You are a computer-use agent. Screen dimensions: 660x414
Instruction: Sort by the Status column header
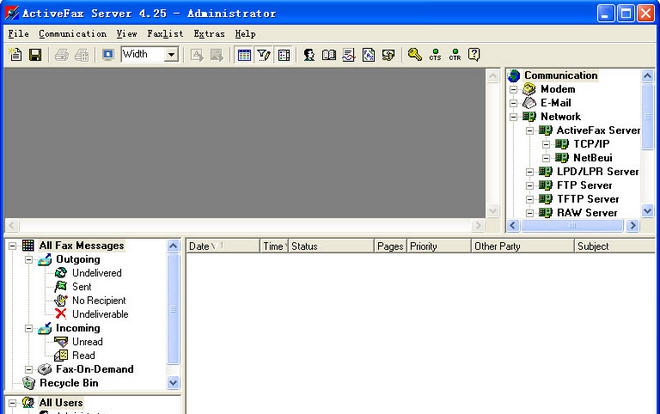(331, 246)
